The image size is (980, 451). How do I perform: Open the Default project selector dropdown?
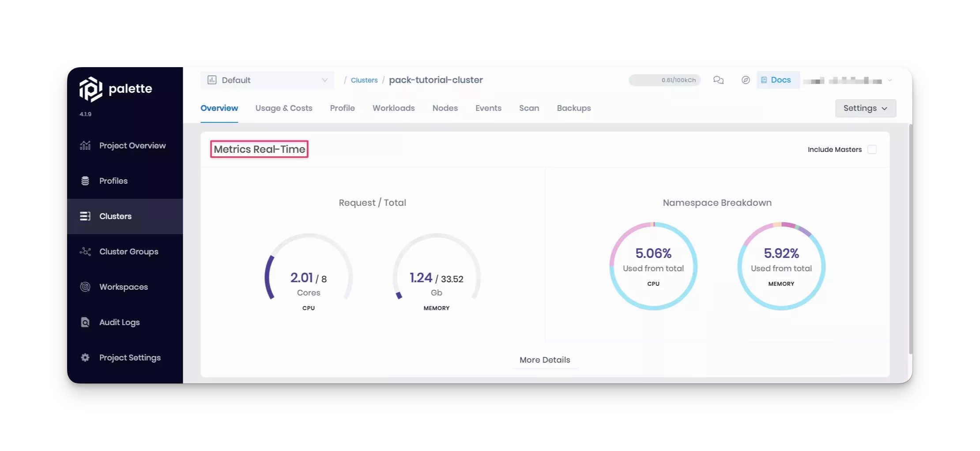pos(268,80)
